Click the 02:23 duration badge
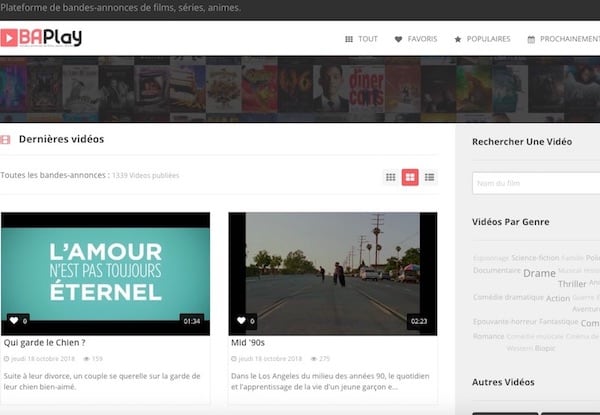Viewport: 600px width, 415px height. [x=419, y=321]
